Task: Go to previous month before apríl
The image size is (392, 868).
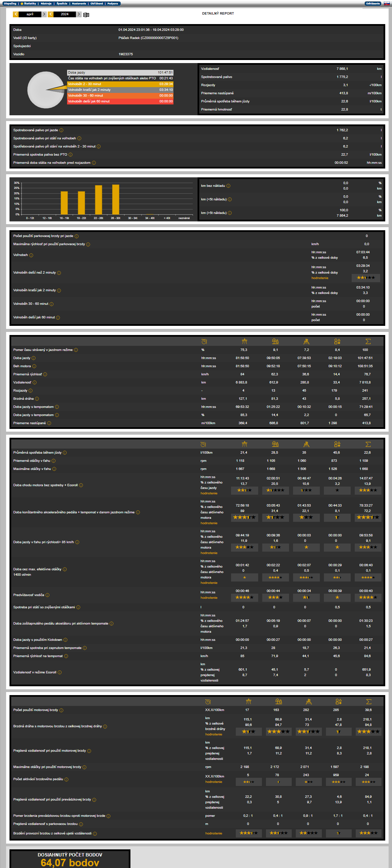Action: click(16, 14)
